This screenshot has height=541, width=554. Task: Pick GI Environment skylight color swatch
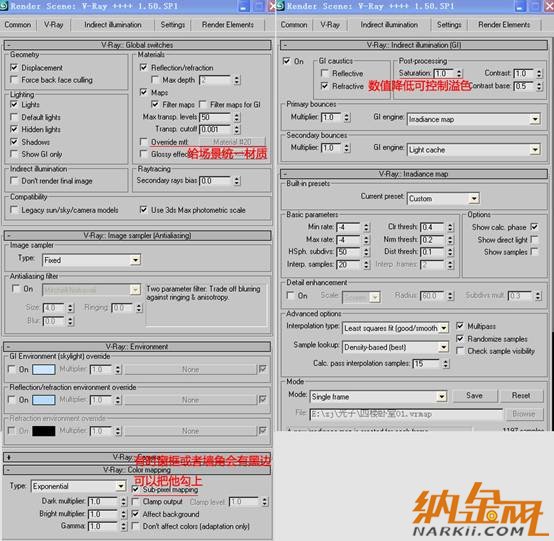tap(44, 369)
